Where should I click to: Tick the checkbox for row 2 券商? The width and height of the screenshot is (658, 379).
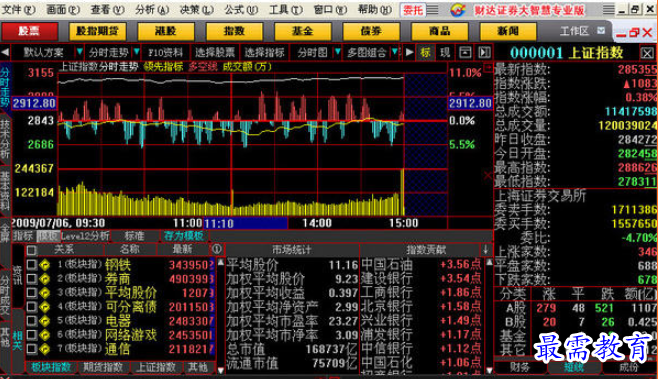31,278
